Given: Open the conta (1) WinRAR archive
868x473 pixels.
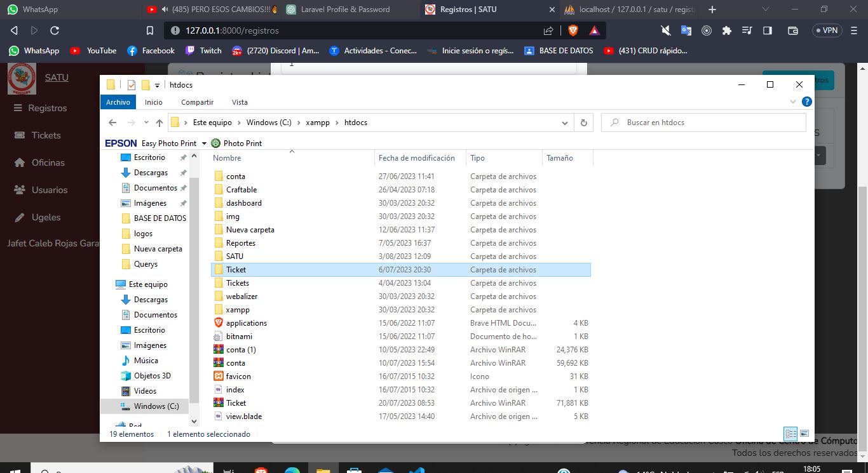Looking at the screenshot, I should [240, 350].
